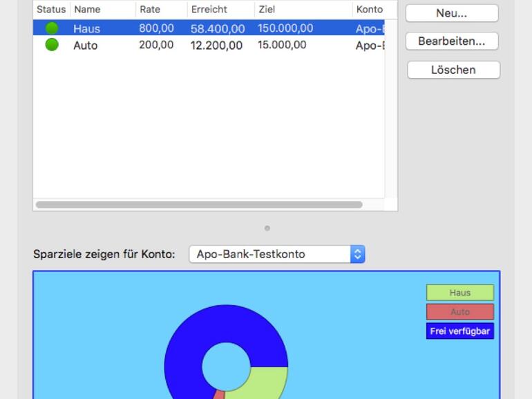Click the 12.200,00 Erreicht value

click(216, 45)
